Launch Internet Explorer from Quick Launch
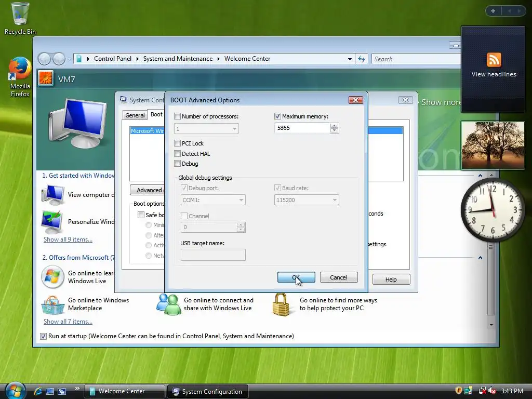 (x=38, y=391)
